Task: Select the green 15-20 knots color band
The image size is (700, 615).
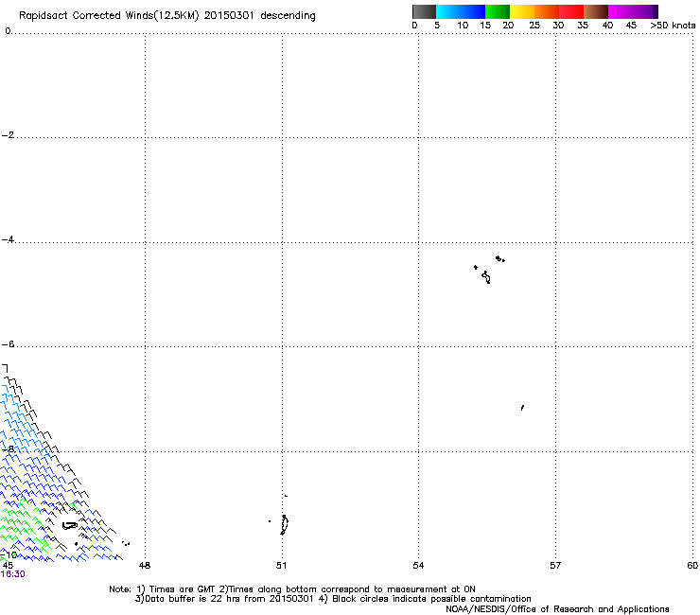Action: tap(498, 11)
